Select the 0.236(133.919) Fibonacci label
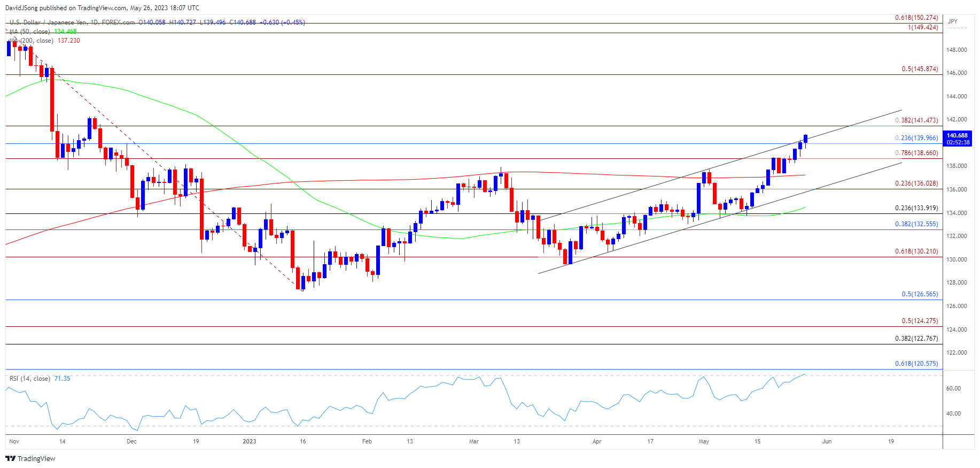This screenshot has height=468, width=980. (916, 208)
